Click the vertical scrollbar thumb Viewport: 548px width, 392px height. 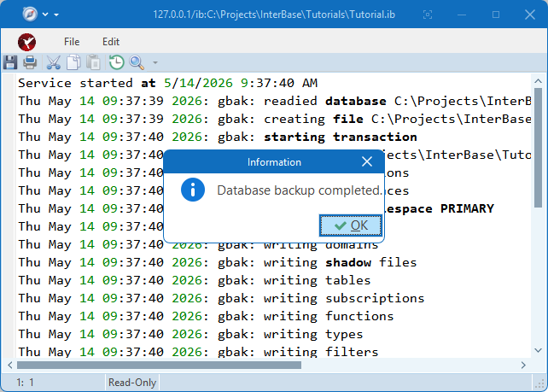coord(538,148)
